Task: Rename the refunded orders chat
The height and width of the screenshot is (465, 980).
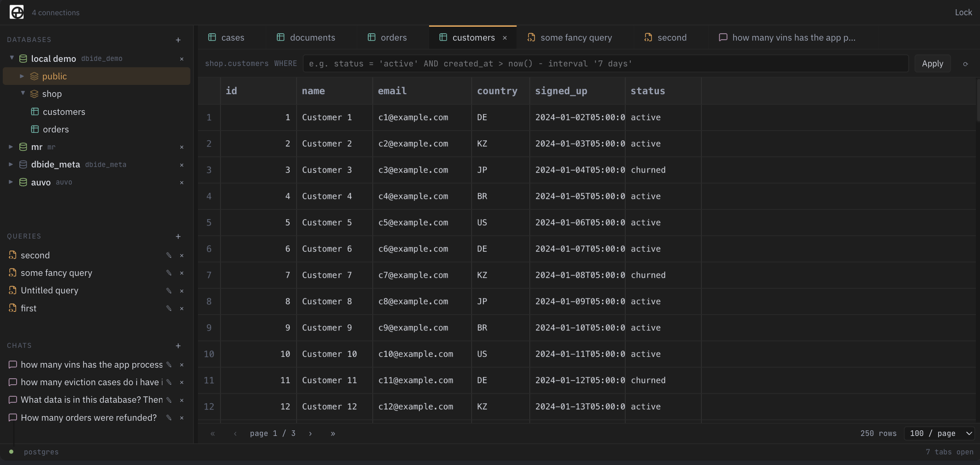Action: point(169,418)
